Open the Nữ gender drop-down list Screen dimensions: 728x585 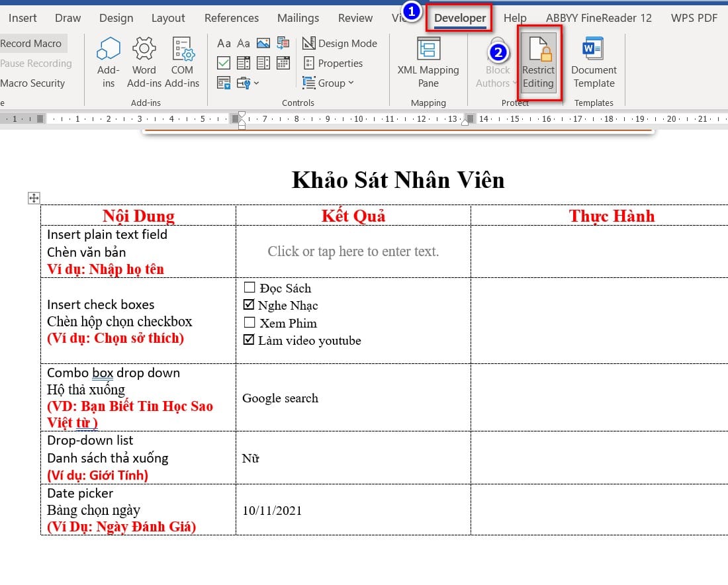pos(251,458)
